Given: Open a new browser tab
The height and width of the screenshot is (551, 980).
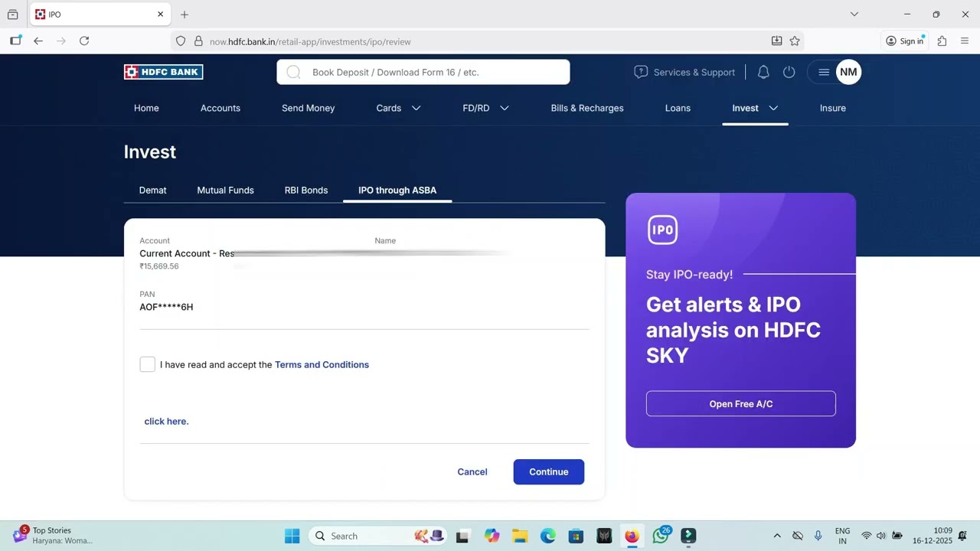Looking at the screenshot, I should [x=185, y=15].
